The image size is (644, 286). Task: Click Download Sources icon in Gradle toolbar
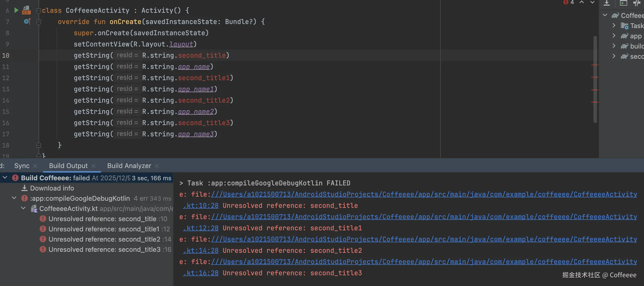coord(607,3)
